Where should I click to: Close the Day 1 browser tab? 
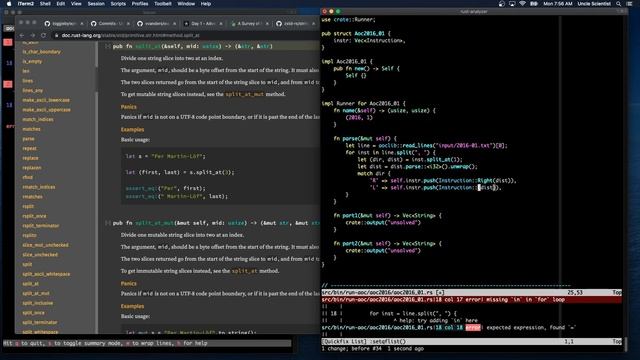[x=221, y=24]
